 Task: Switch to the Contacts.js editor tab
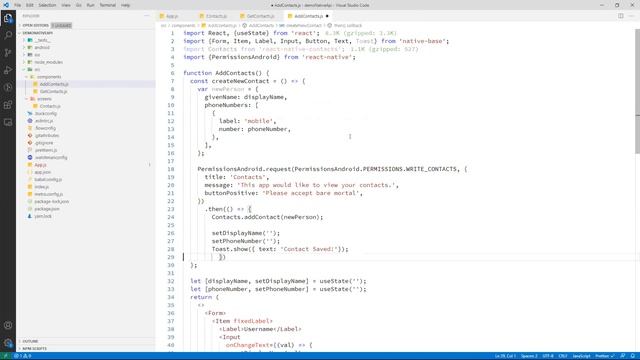[x=216, y=16]
